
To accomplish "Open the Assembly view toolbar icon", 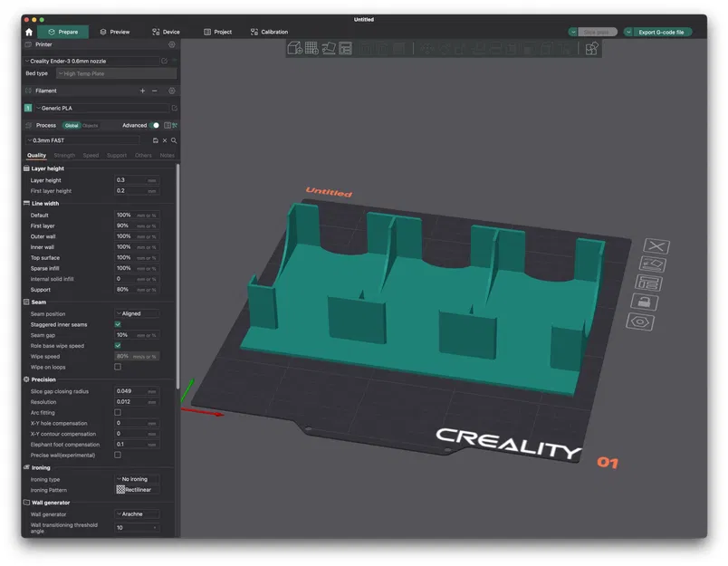I will tap(591, 48).
